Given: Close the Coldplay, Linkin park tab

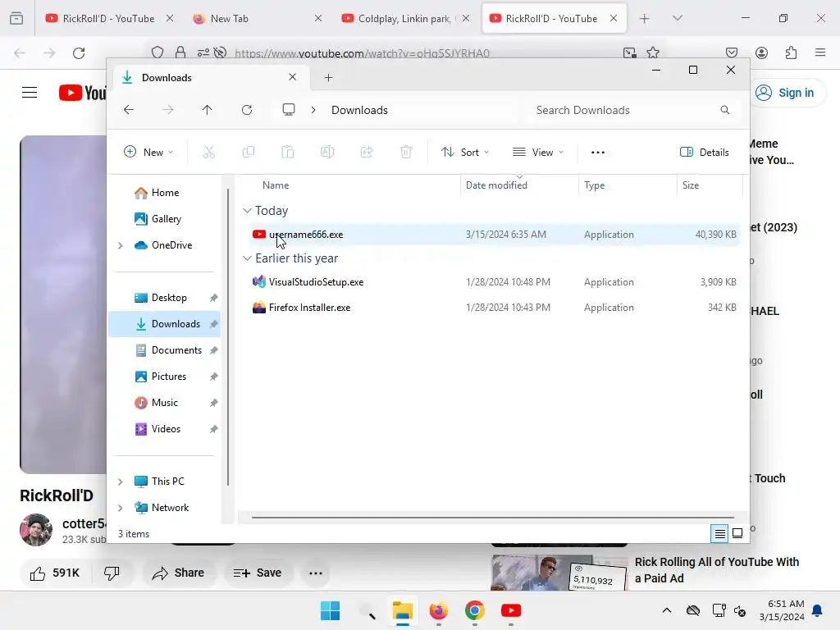Looking at the screenshot, I should click(x=466, y=18).
